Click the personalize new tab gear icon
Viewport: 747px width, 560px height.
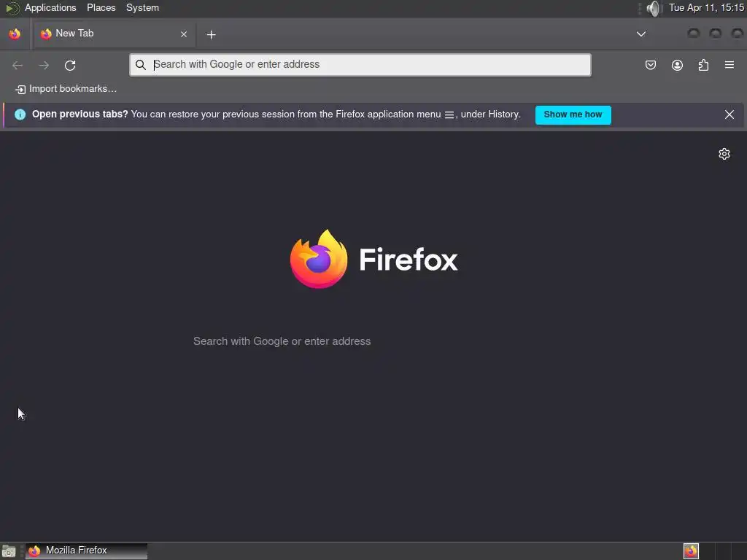coord(724,154)
